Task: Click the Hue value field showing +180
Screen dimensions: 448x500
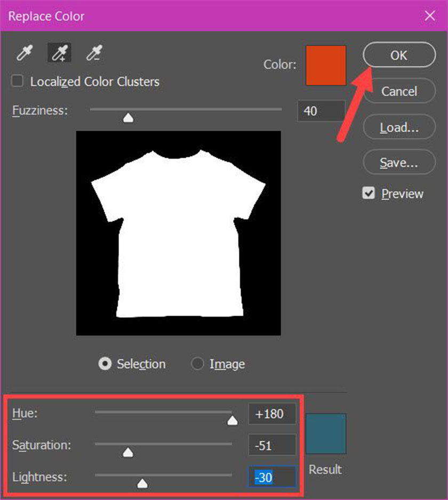Action: 272,414
